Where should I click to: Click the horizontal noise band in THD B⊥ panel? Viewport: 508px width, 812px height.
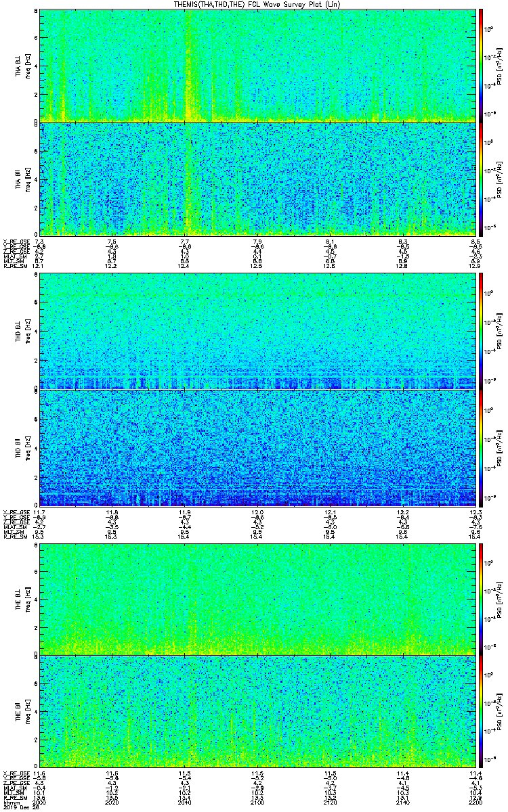click(x=257, y=378)
